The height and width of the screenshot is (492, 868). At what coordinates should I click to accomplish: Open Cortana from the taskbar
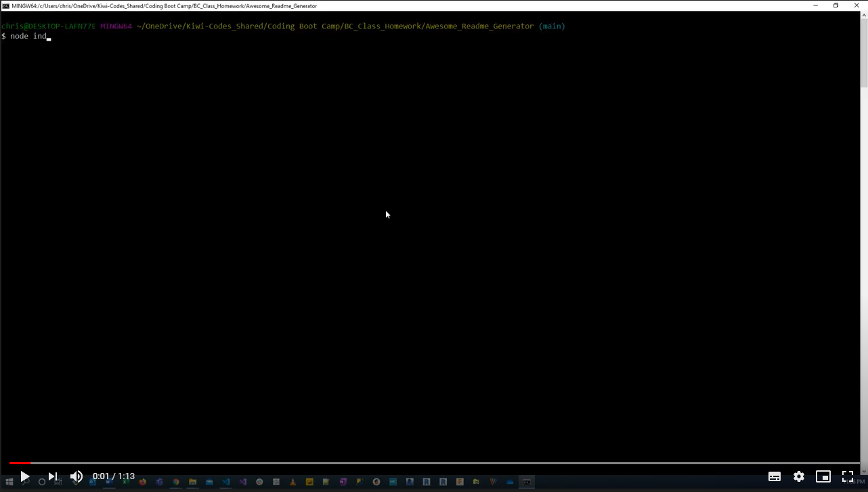41,482
